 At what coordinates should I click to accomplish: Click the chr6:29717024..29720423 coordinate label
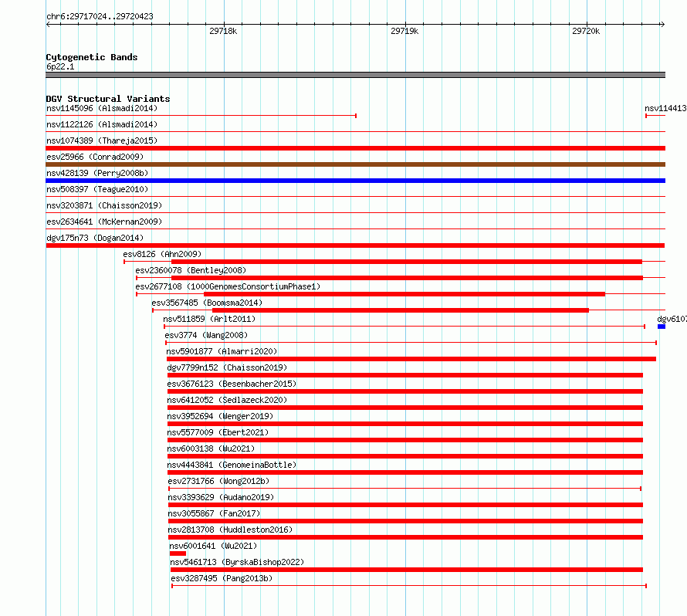[100, 16]
